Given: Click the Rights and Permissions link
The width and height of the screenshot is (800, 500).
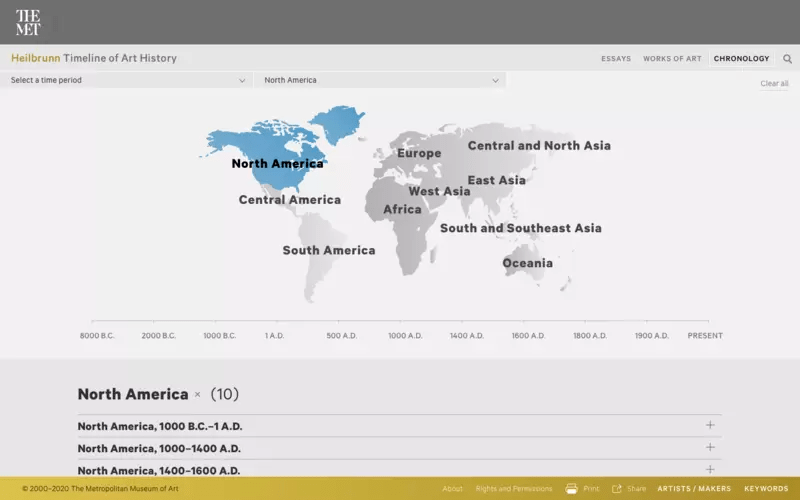Looking at the screenshot, I should (x=513, y=489).
